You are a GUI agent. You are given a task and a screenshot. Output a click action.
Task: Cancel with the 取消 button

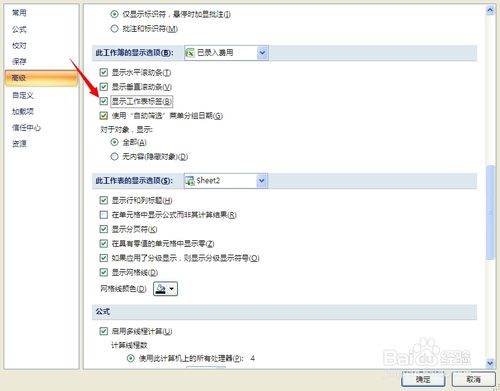click(473, 380)
